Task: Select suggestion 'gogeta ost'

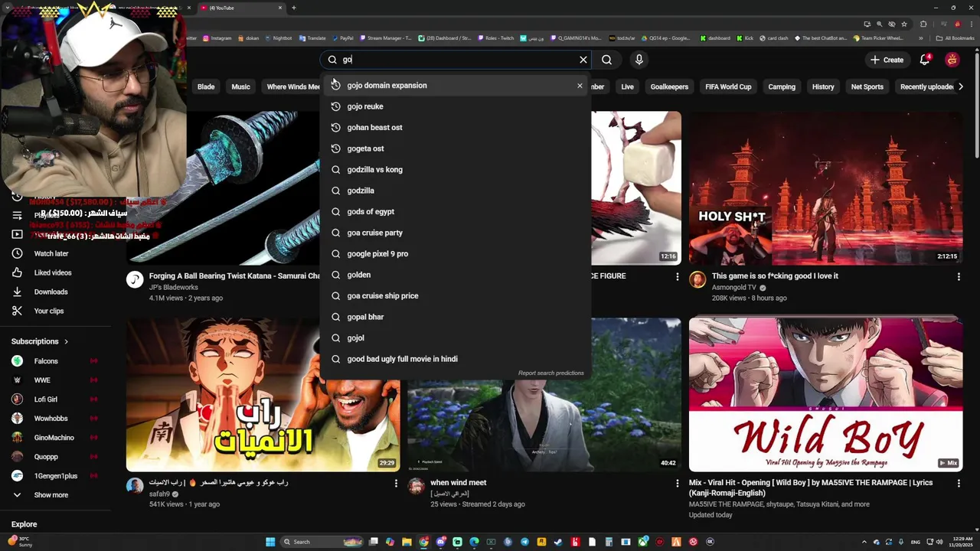Action: tap(456, 148)
